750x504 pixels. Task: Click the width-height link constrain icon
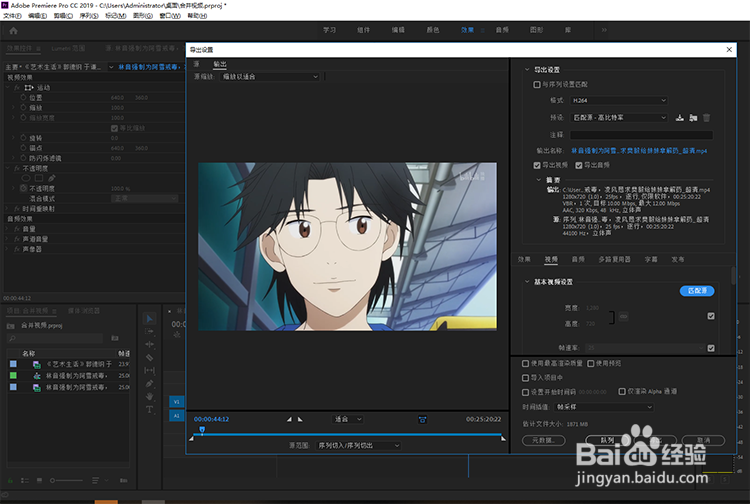pos(624,316)
